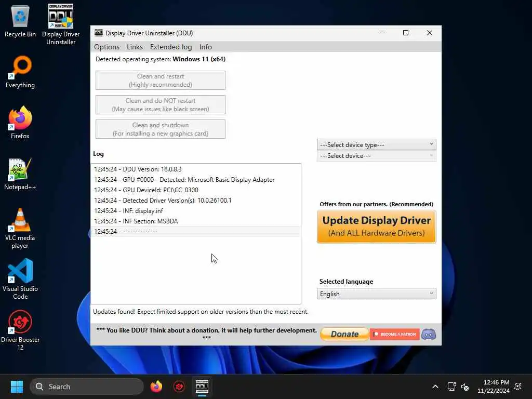Launch Visual Studio Code desktop shortcut
This screenshot has width=532, height=399.
click(x=20, y=279)
